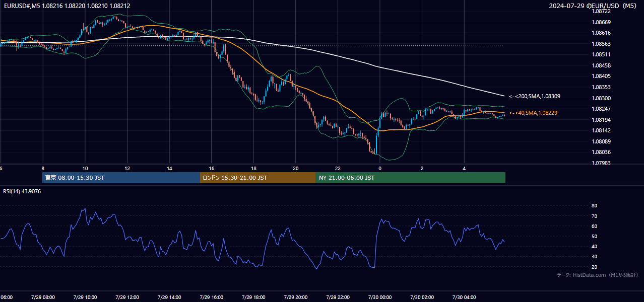Click the 2024-07-29 EUR/USD (M5) title
This screenshot has width=644, height=302.
click(x=593, y=6)
